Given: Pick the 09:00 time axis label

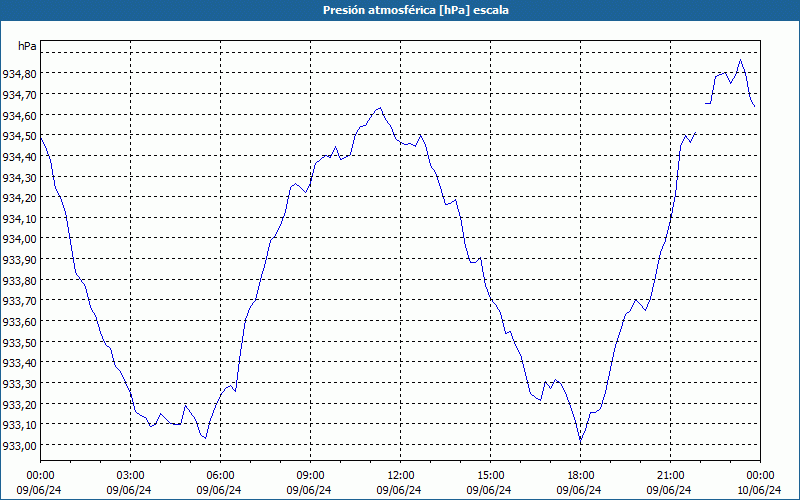Looking at the screenshot, I should click(310, 475).
